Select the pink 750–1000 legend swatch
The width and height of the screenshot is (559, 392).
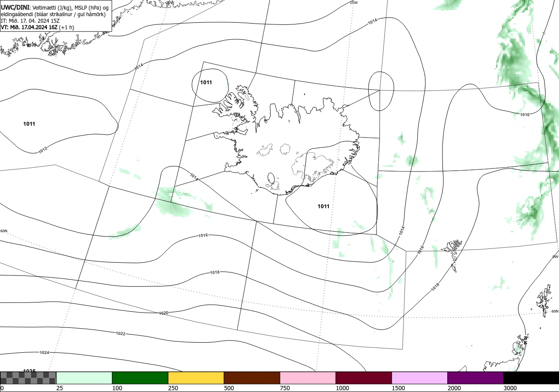308,378
